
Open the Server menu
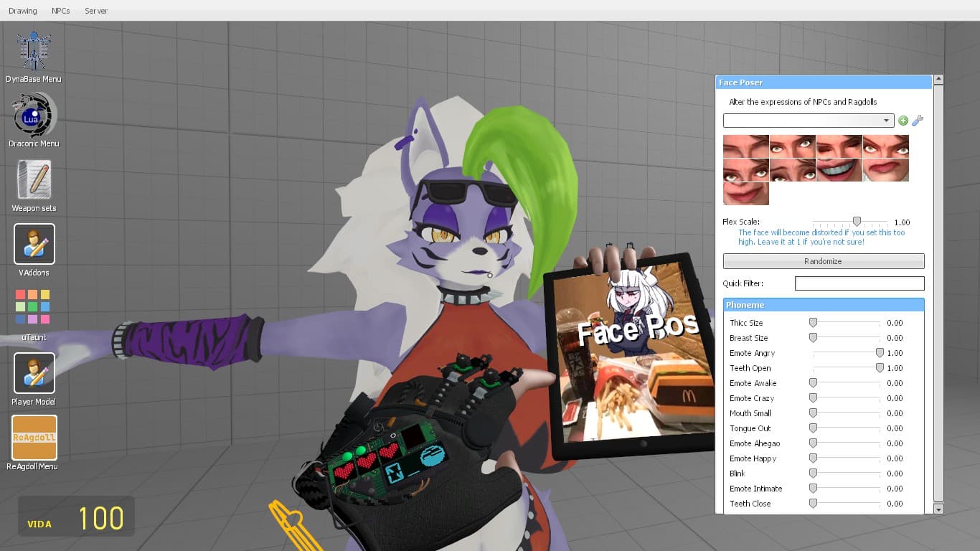[x=96, y=11]
